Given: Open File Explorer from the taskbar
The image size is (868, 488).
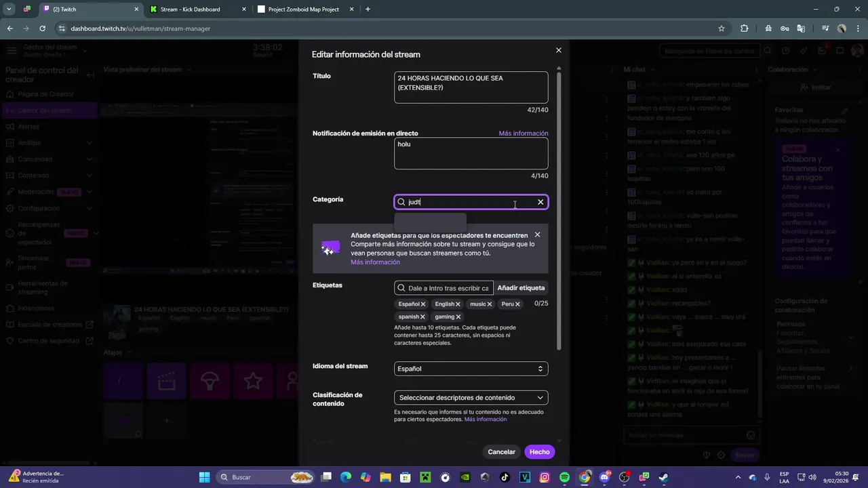Looking at the screenshot, I should point(385,477).
